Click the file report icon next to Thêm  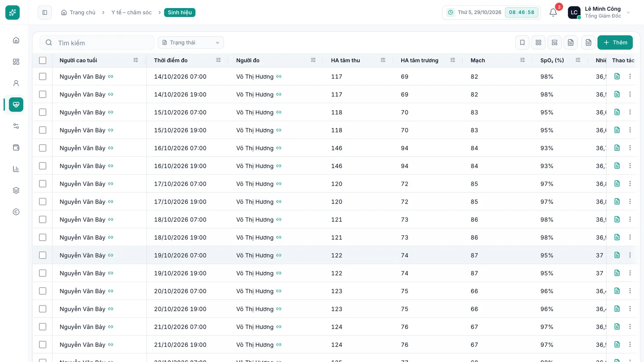pos(588,43)
